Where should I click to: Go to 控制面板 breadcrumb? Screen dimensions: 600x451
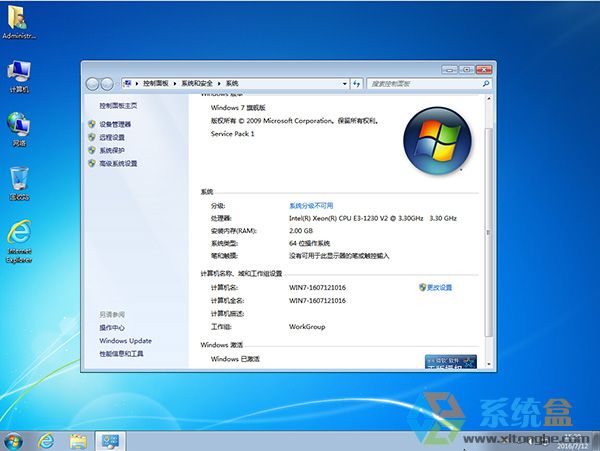(156, 83)
